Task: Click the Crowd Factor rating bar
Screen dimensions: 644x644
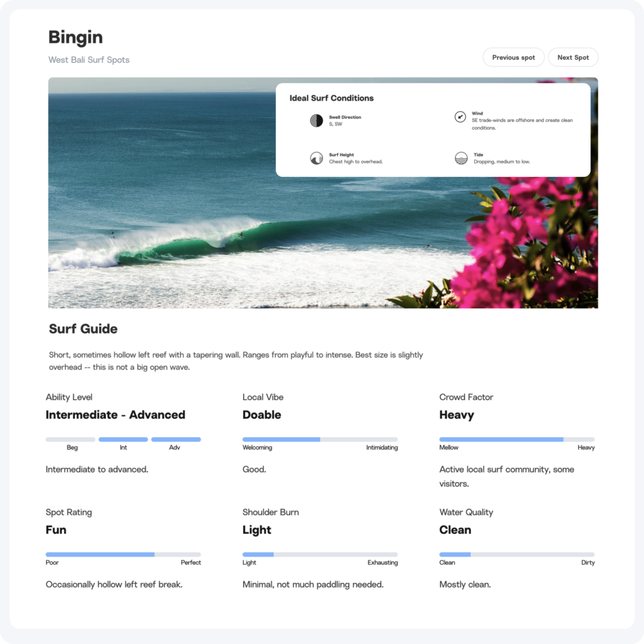Action: [x=516, y=440]
